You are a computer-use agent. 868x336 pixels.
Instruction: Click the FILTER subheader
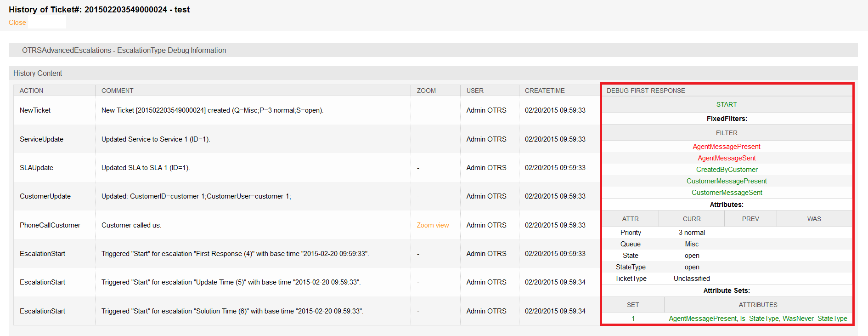pyautogui.click(x=727, y=133)
